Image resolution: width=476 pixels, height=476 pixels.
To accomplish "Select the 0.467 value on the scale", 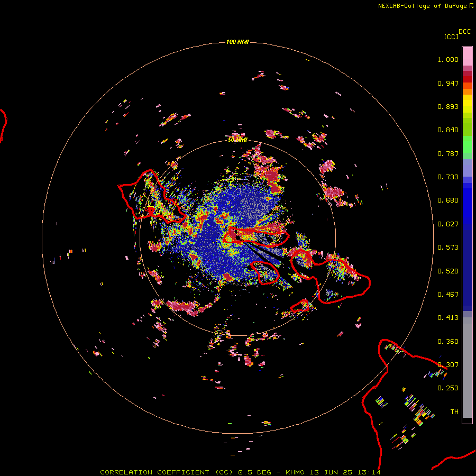I will pyautogui.click(x=448, y=295).
